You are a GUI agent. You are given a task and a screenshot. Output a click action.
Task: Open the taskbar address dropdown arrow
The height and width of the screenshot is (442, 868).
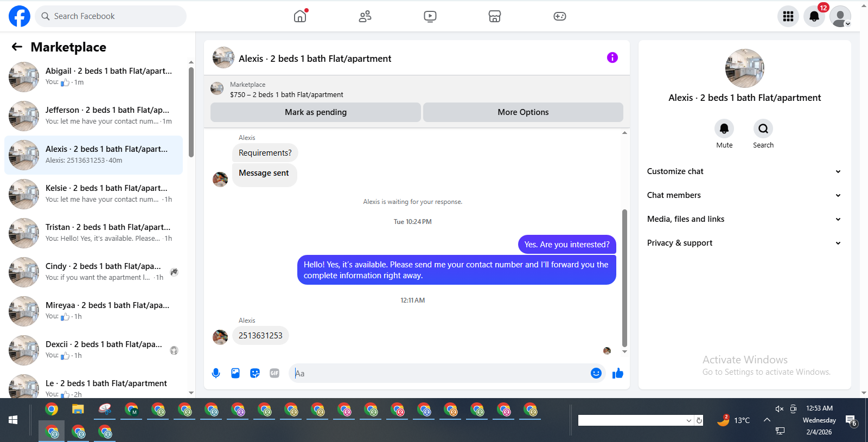pos(689,420)
